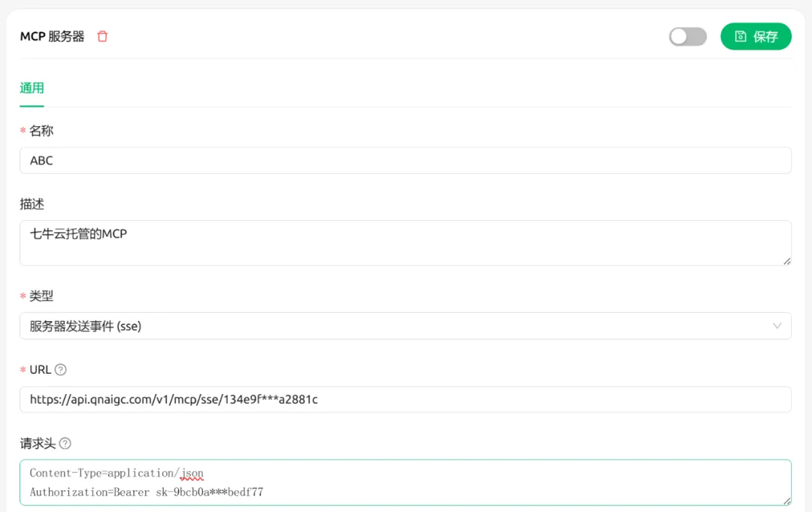Click the resize handle of the 描述 textarea
Image resolution: width=812 pixels, height=512 pixels.
coord(786,261)
